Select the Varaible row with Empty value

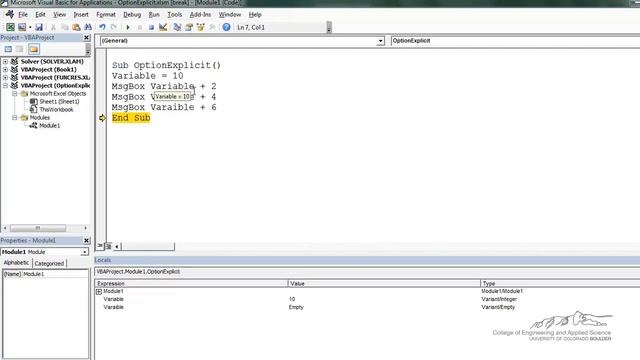[367, 307]
